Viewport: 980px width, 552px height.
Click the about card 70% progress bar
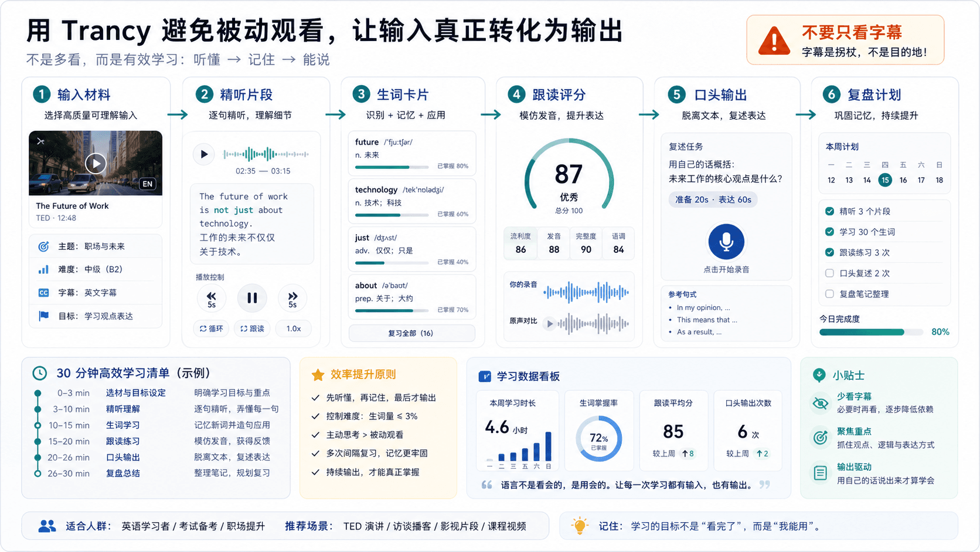[393, 311]
